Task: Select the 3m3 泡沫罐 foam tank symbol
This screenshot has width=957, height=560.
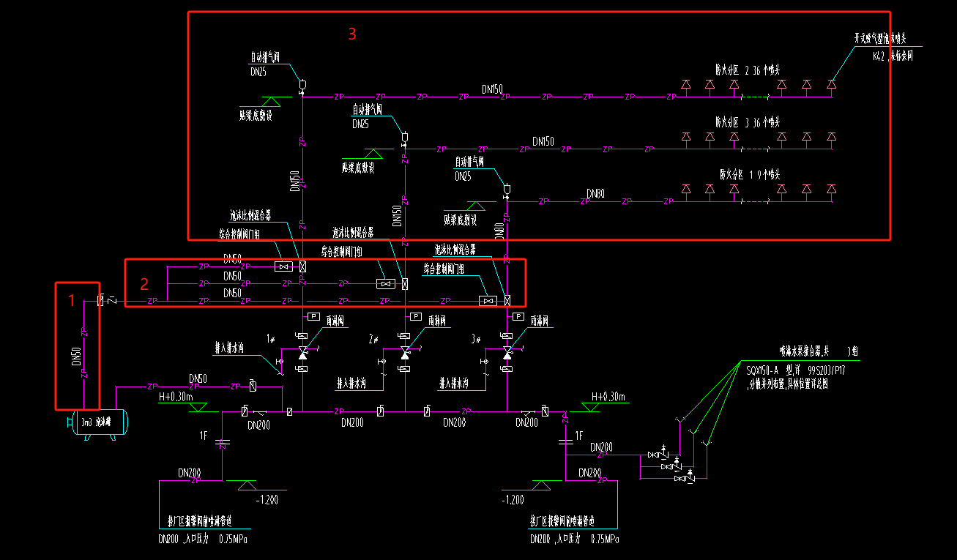Action: (x=97, y=423)
